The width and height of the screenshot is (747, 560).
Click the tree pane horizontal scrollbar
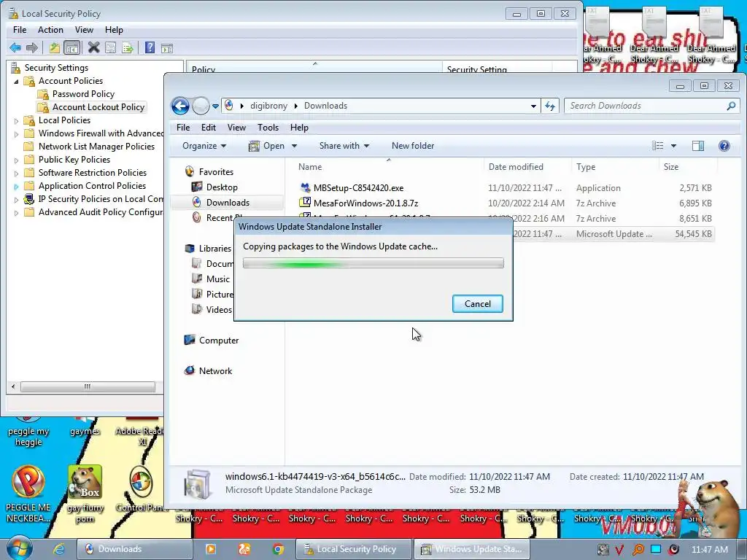(x=88, y=386)
